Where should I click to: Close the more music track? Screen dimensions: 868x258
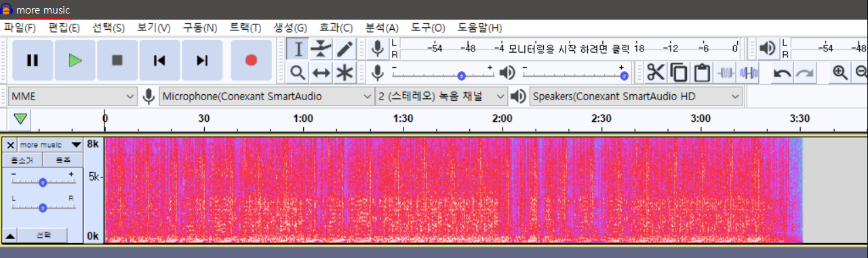click(x=10, y=145)
